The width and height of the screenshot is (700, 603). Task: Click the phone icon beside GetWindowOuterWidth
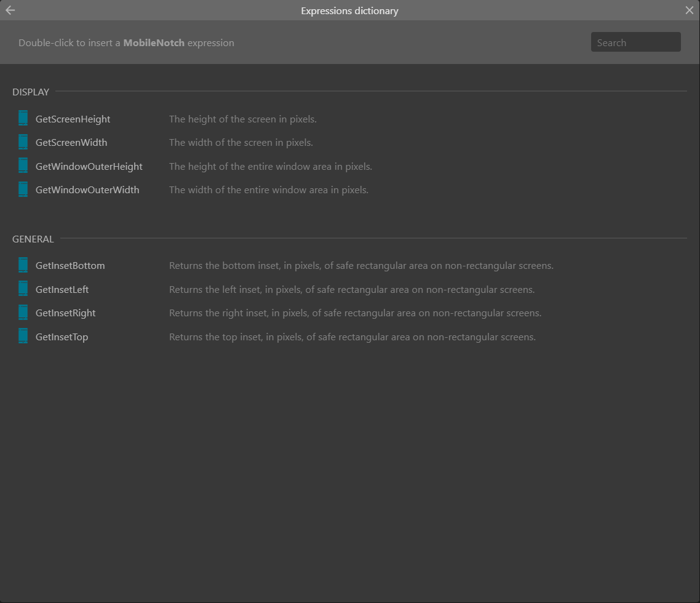pos(23,190)
